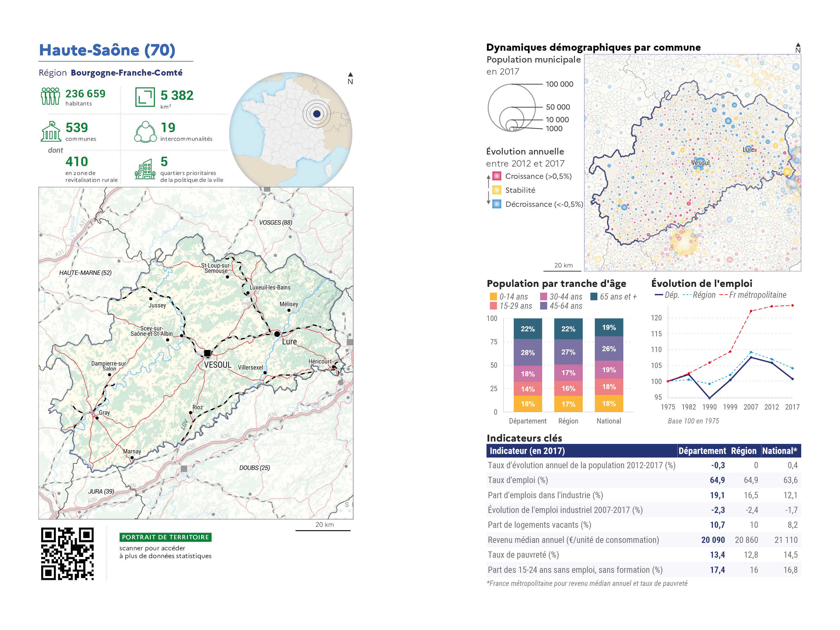Image resolution: width=840 pixels, height=630 pixels.
Task: Click the Haute-Saône (70) title
Action: pos(107,50)
